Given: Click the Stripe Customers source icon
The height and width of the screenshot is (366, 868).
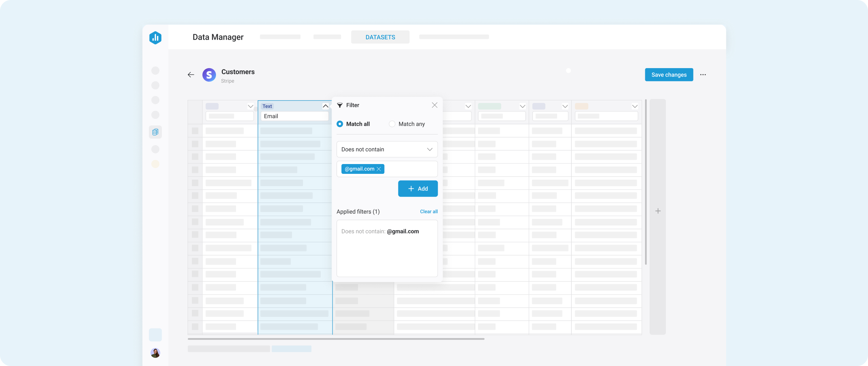Looking at the screenshot, I should pyautogui.click(x=209, y=75).
